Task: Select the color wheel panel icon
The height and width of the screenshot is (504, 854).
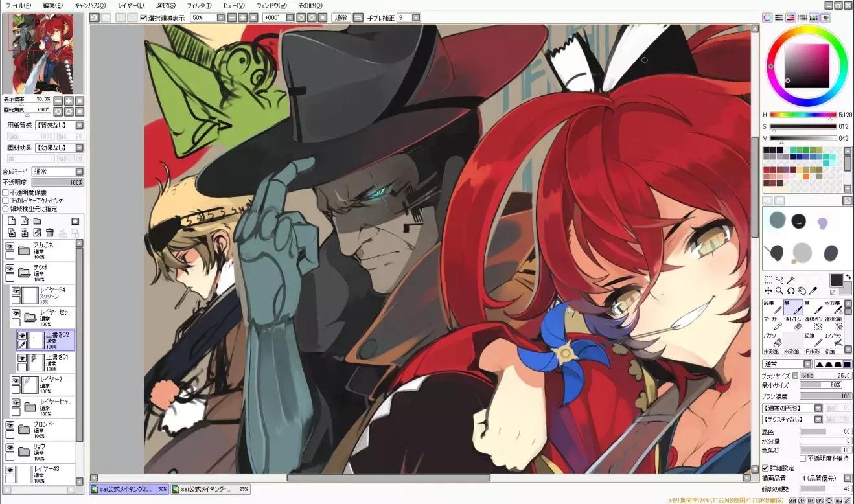Action: [767, 18]
